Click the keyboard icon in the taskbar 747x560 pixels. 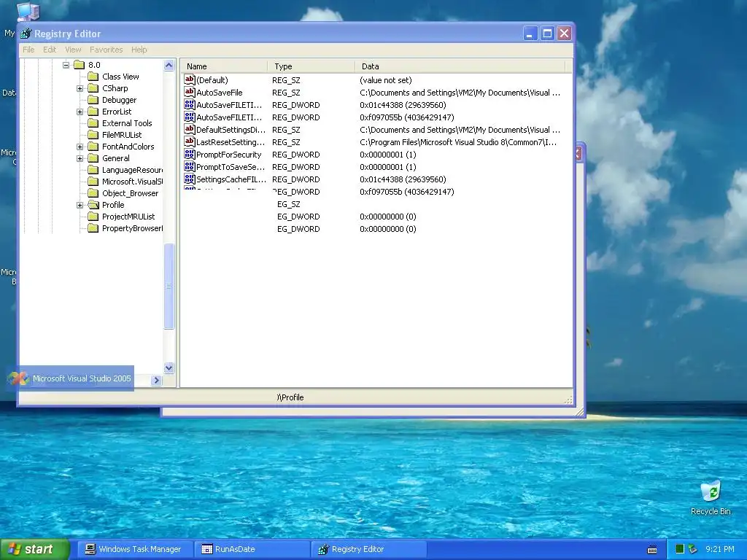point(652,550)
